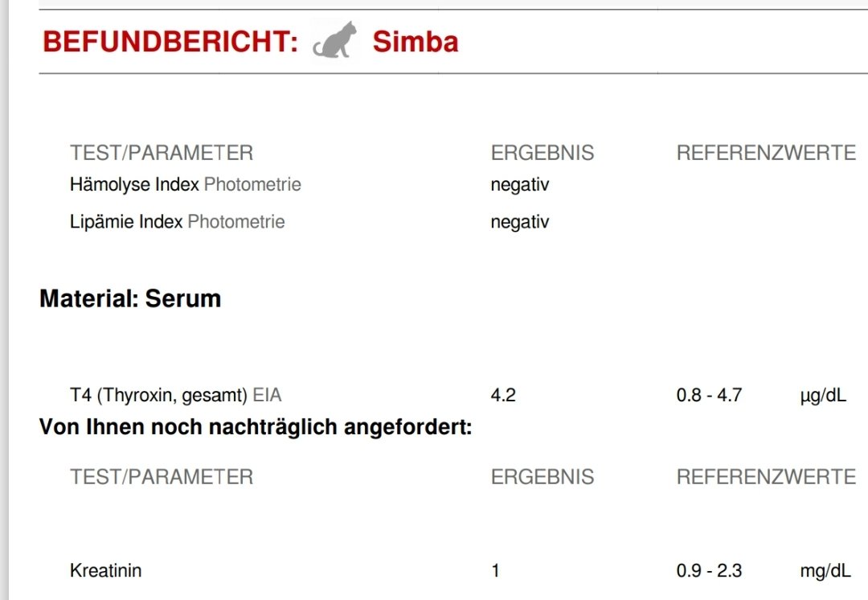Select the BEFUNDBERICHT heading
Image resolution: width=868 pixels, height=600 pixels.
[x=170, y=42]
